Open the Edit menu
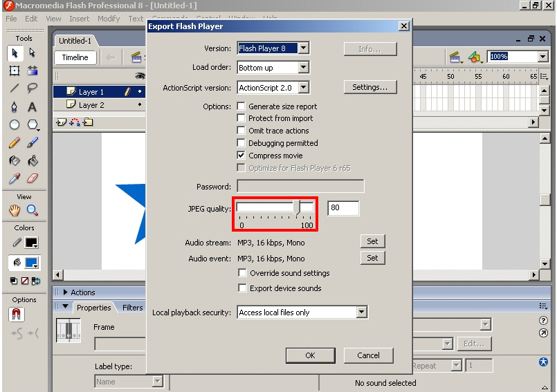This screenshot has width=557, height=392. coord(31,19)
